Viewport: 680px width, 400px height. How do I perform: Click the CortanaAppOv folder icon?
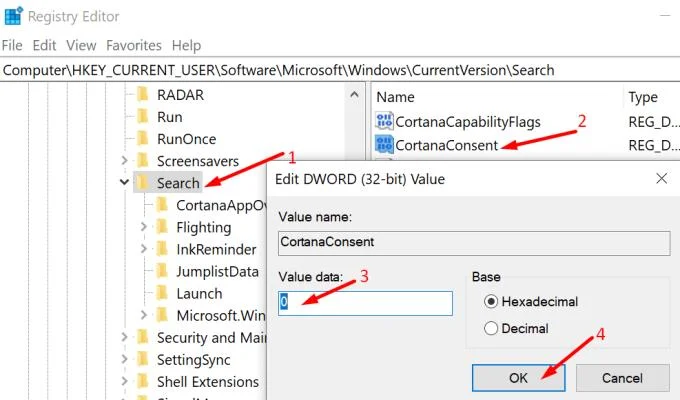pyautogui.click(x=162, y=204)
